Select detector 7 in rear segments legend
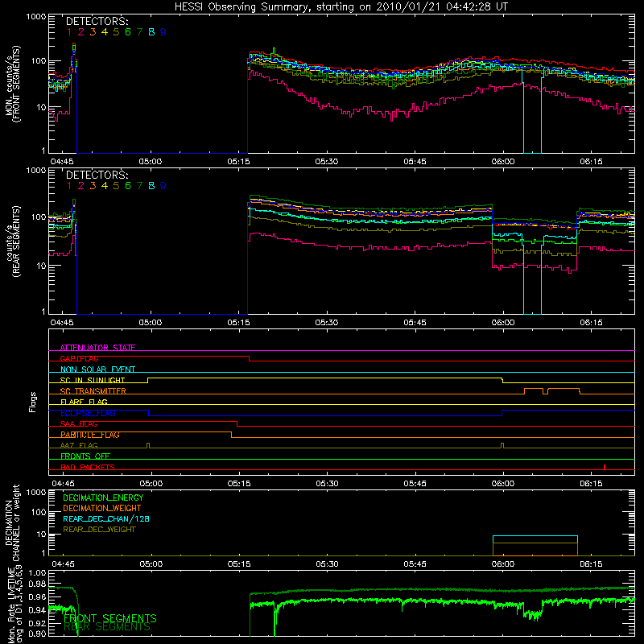Viewport: 644px width, 644px height. pos(139,186)
